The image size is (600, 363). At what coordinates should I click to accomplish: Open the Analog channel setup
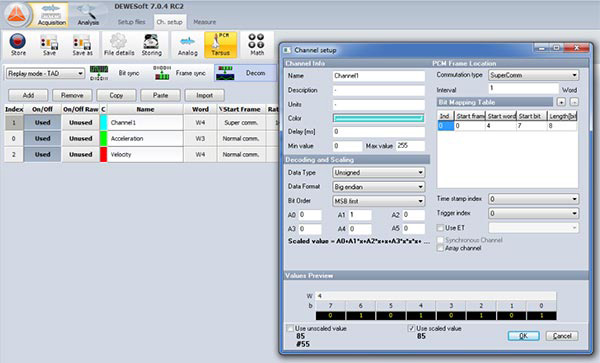(188, 45)
